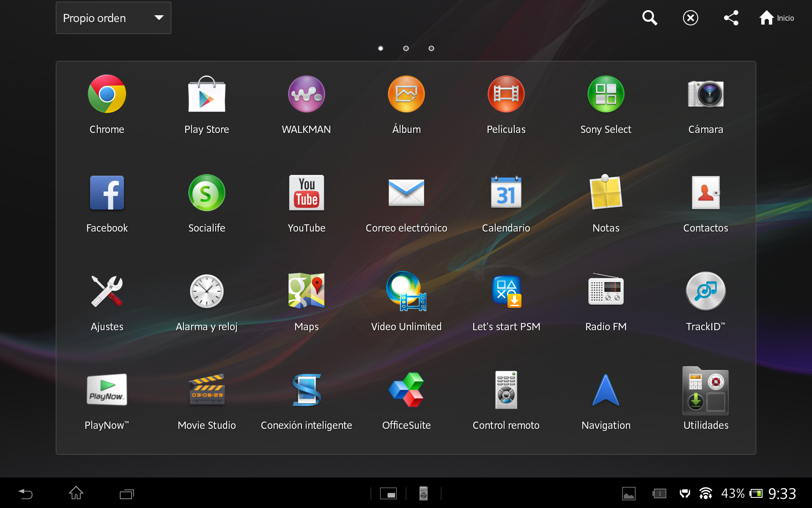Go to the third app page dot

tap(431, 48)
